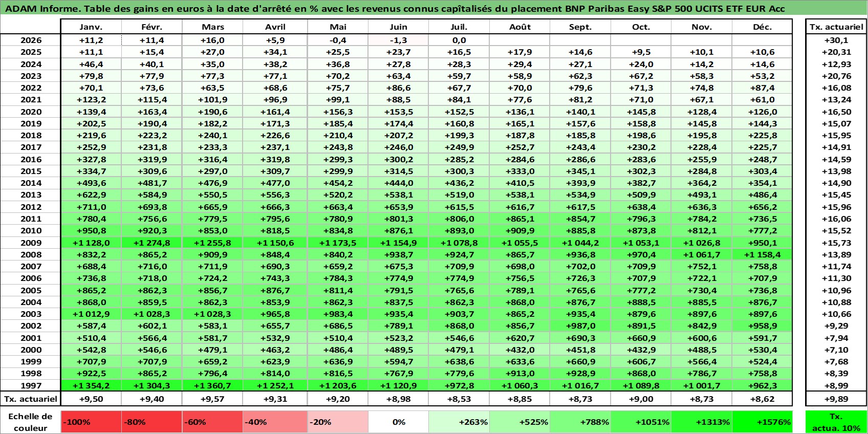
Task: Select the '+190,6' cell for March 2020
Action: coord(212,112)
